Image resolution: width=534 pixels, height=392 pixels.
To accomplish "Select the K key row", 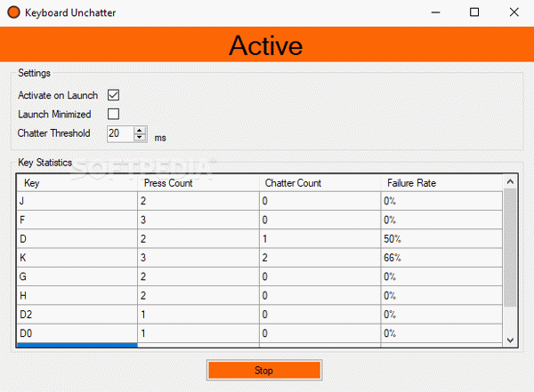I will (x=260, y=258).
